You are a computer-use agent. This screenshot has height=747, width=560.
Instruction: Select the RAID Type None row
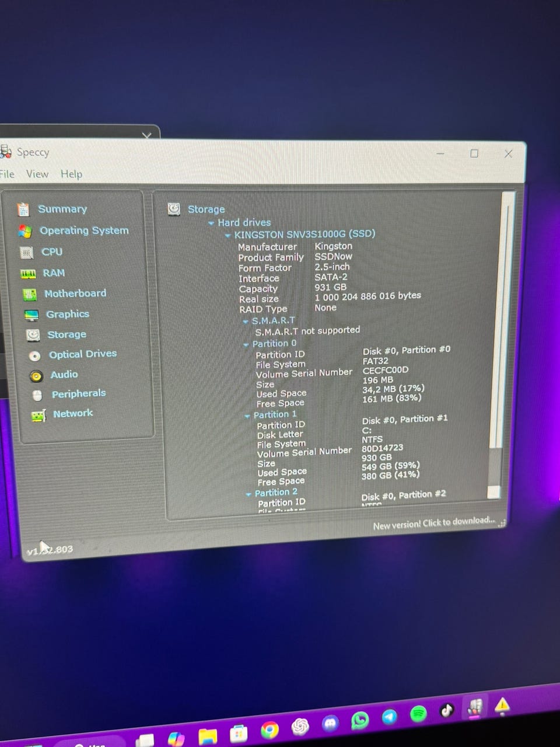[x=288, y=308]
